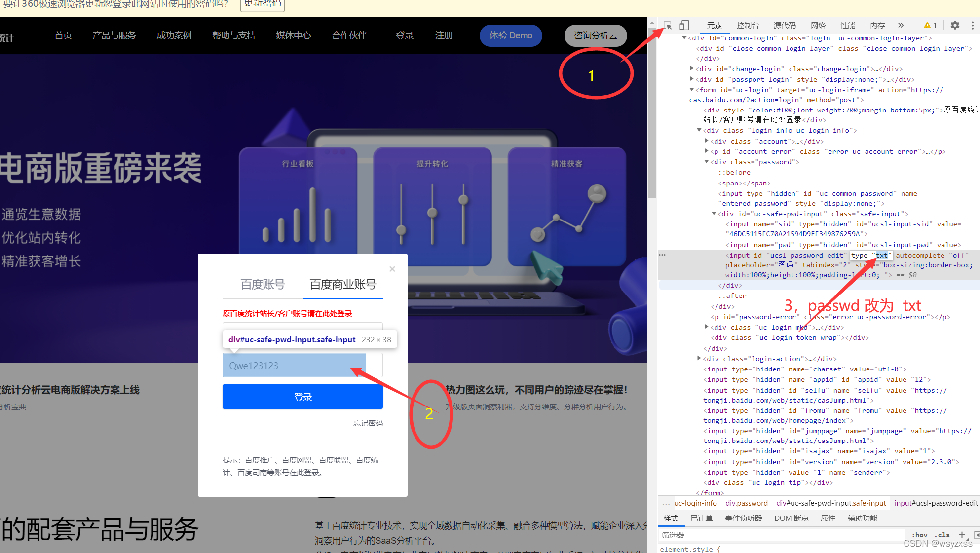Activate the element inspector picker icon
Screen dimensions: 980x553
(668, 25)
